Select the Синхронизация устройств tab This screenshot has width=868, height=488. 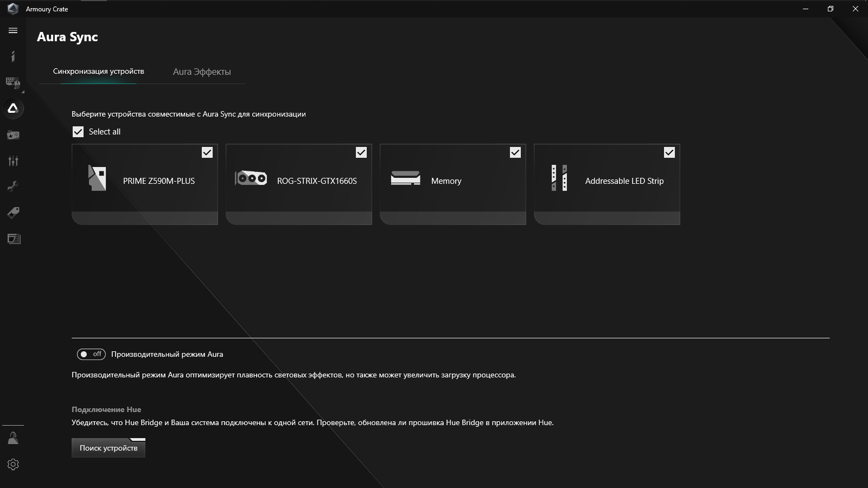pos(98,72)
